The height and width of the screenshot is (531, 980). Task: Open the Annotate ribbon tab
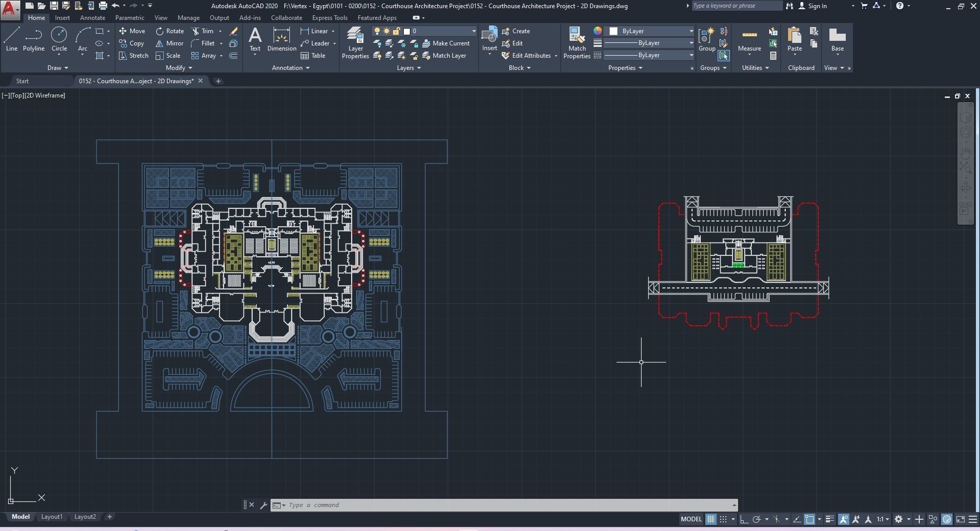(92, 18)
